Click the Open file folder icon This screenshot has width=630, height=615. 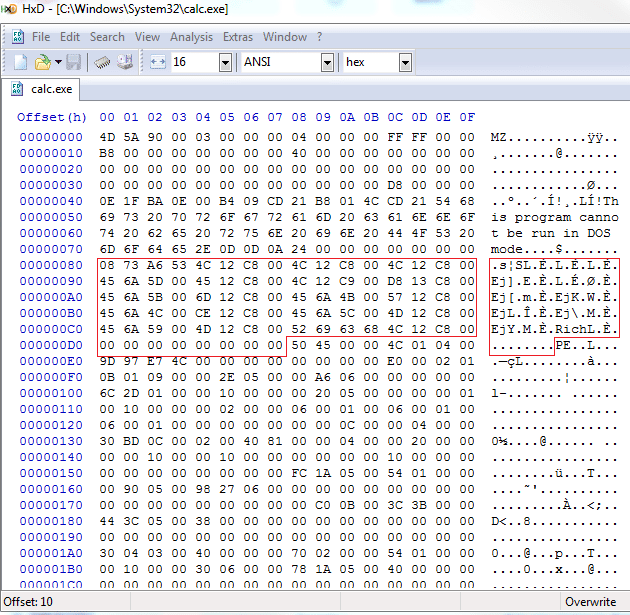(43, 62)
